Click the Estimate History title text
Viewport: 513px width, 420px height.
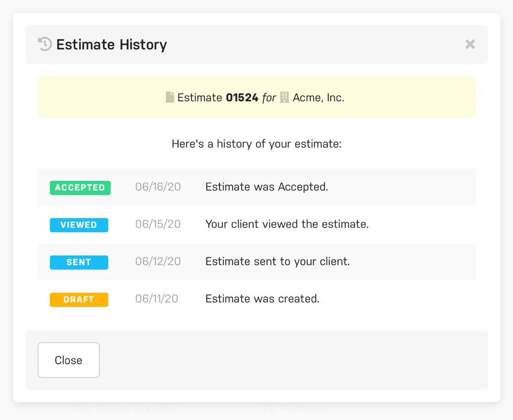pos(111,44)
